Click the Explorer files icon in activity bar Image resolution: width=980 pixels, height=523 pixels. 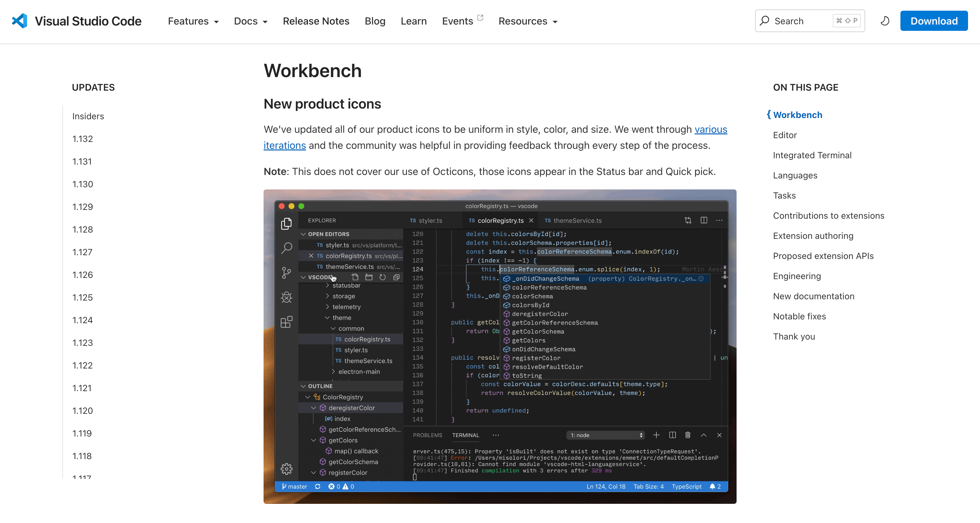287,223
